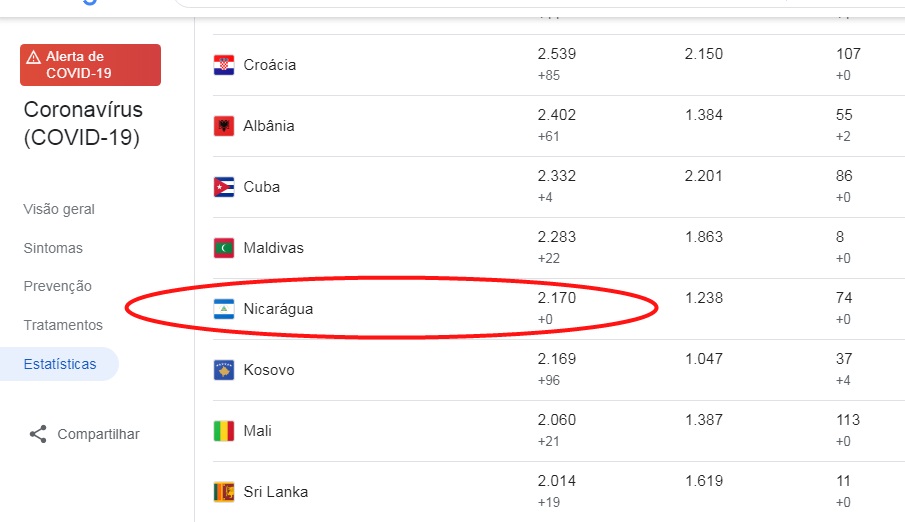Select the Estatísticas sidebar tab
Viewport: 905px width, 522px height.
click(59, 364)
